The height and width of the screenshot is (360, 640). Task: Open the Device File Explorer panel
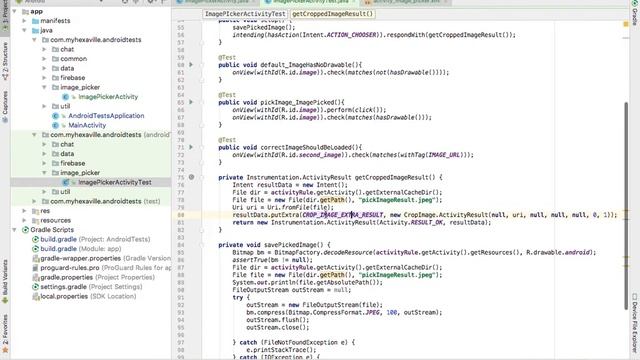pyautogui.click(x=635, y=322)
